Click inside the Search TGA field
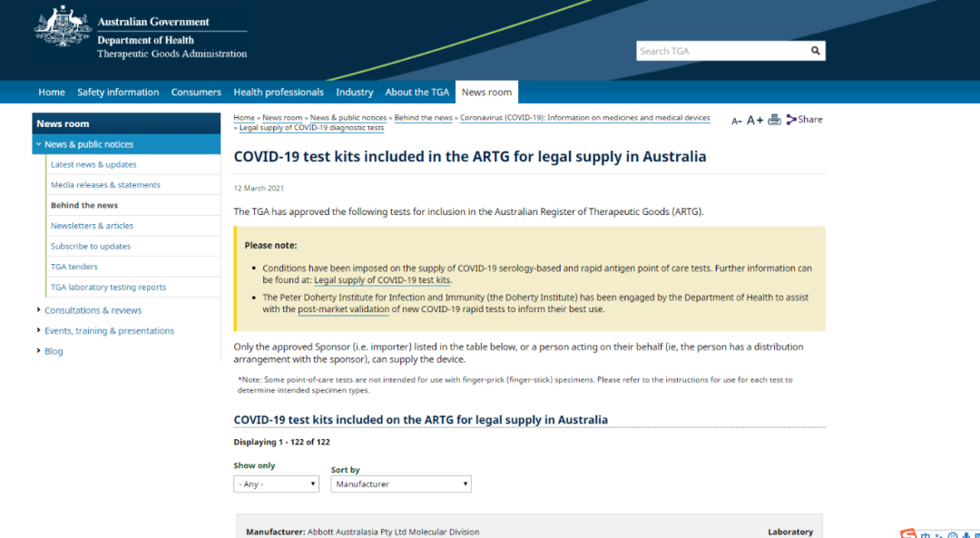The width and height of the screenshot is (980, 538). click(x=720, y=51)
